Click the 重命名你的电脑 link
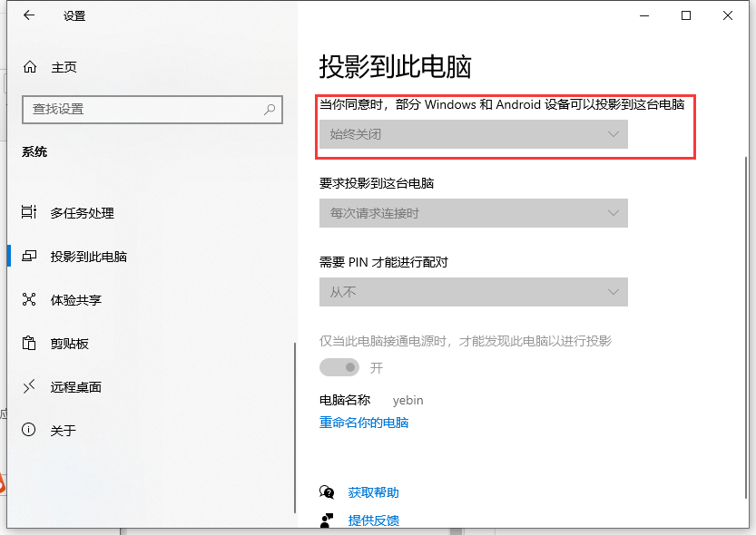 [x=364, y=423]
